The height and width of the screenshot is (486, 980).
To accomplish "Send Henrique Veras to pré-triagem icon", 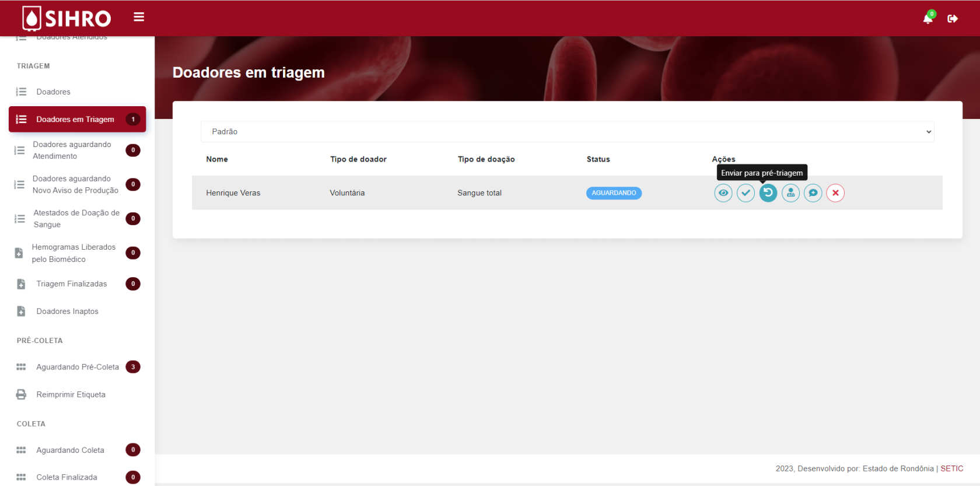I will (x=768, y=193).
